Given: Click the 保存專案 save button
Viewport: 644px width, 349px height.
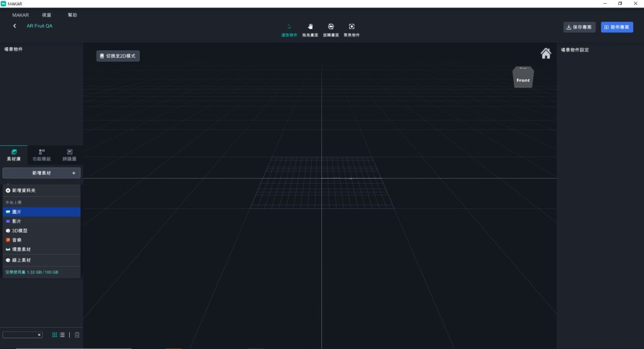Looking at the screenshot, I should tap(579, 28).
